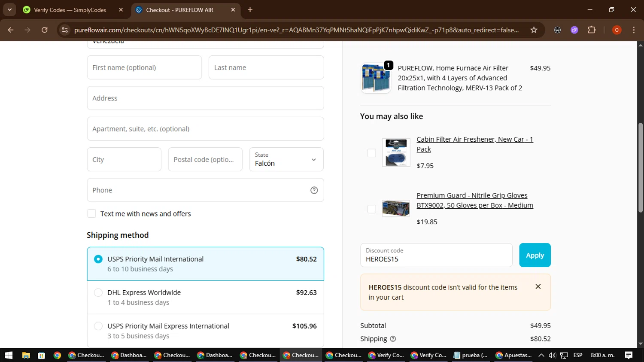The width and height of the screenshot is (644, 362).
Task: Open the purple extension icon
Action: [574, 30]
